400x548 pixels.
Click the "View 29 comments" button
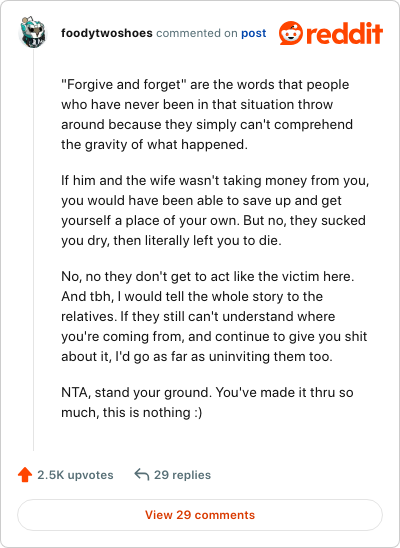click(200, 515)
